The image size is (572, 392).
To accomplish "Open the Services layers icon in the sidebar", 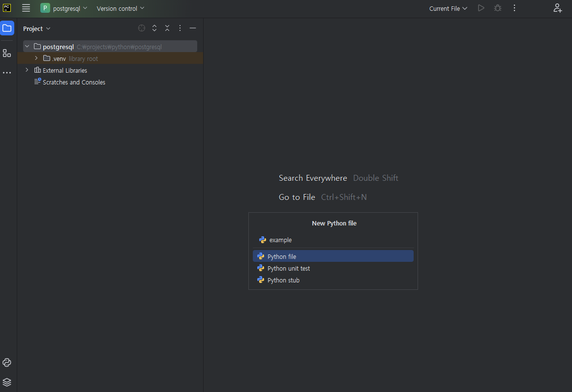I will tap(7, 382).
